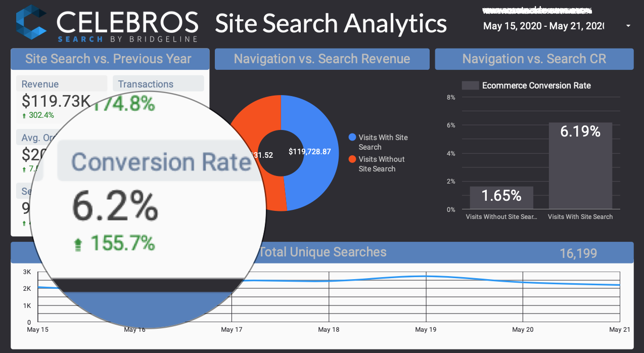Click the May 19 axis label

click(426, 330)
